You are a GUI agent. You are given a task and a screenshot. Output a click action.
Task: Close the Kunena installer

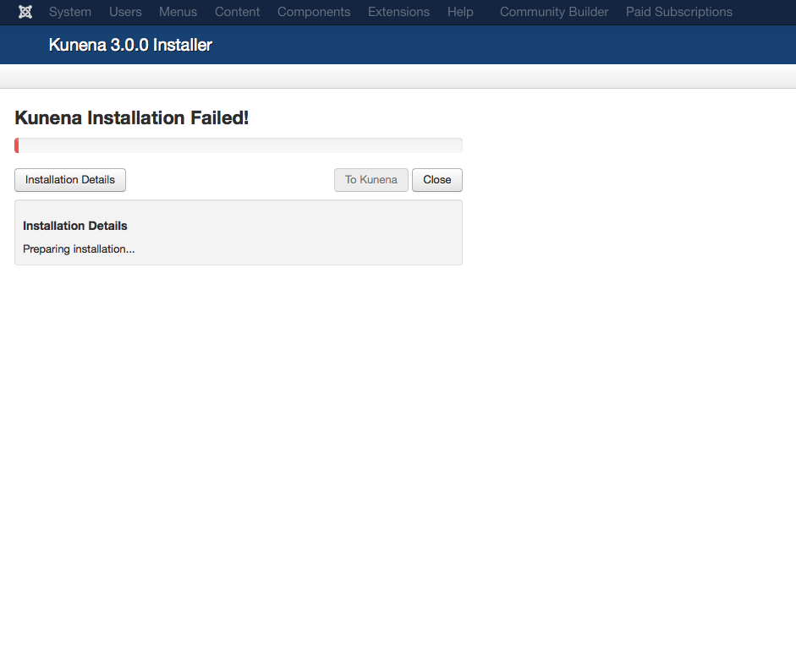point(437,180)
